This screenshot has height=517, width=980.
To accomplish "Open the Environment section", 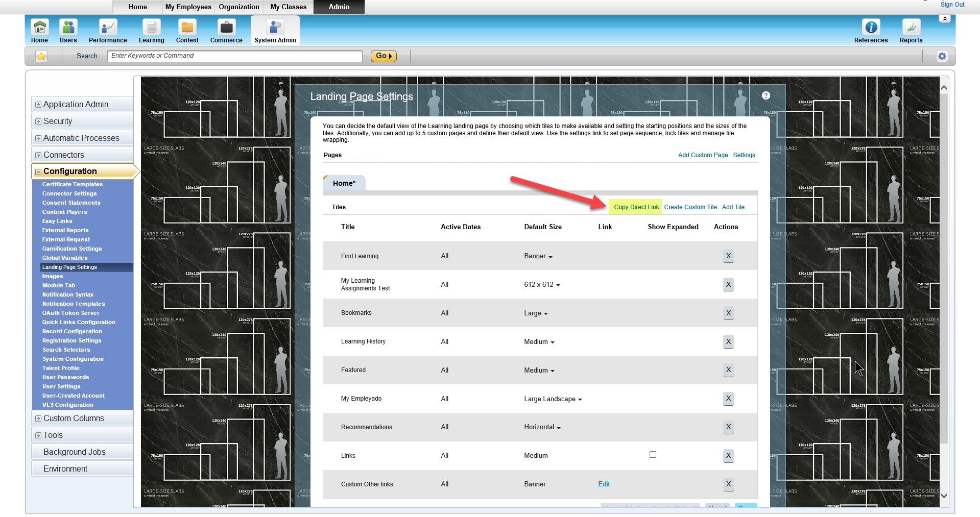I will 82,469.
